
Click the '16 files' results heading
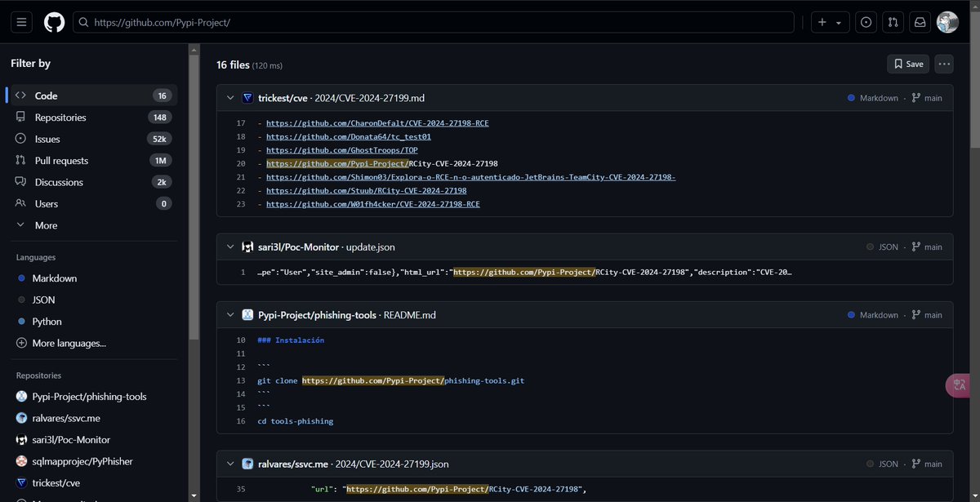(x=232, y=64)
